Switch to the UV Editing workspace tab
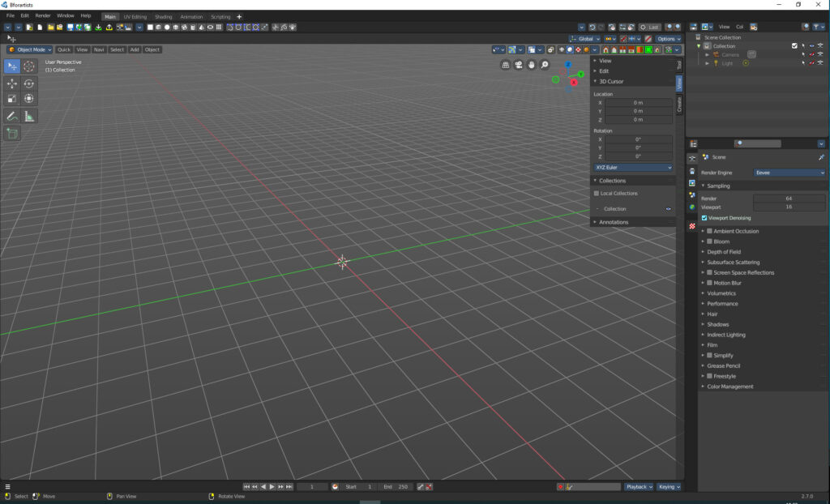Image resolution: width=830 pixels, height=504 pixels. tap(135, 16)
